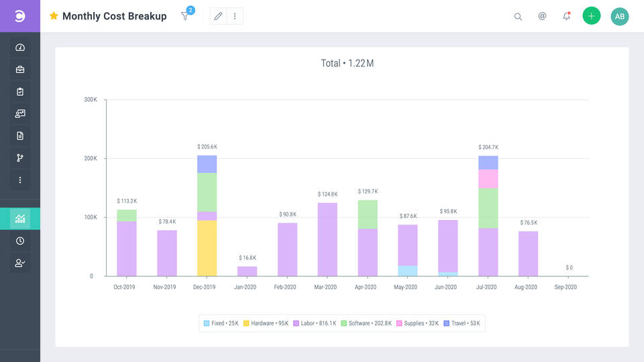Open the dashboard gauge icon in sidebar
Viewport: 644px width, 362px height.
point(20,48)
